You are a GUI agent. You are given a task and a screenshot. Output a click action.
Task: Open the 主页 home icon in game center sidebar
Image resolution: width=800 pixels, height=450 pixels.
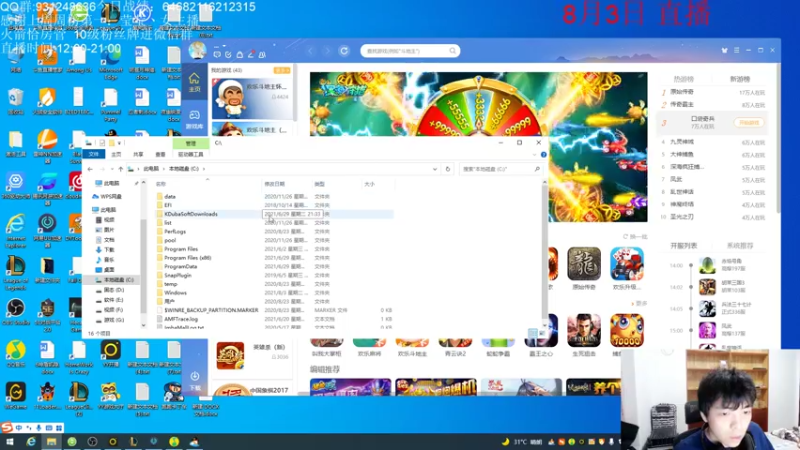coord(194,82)
